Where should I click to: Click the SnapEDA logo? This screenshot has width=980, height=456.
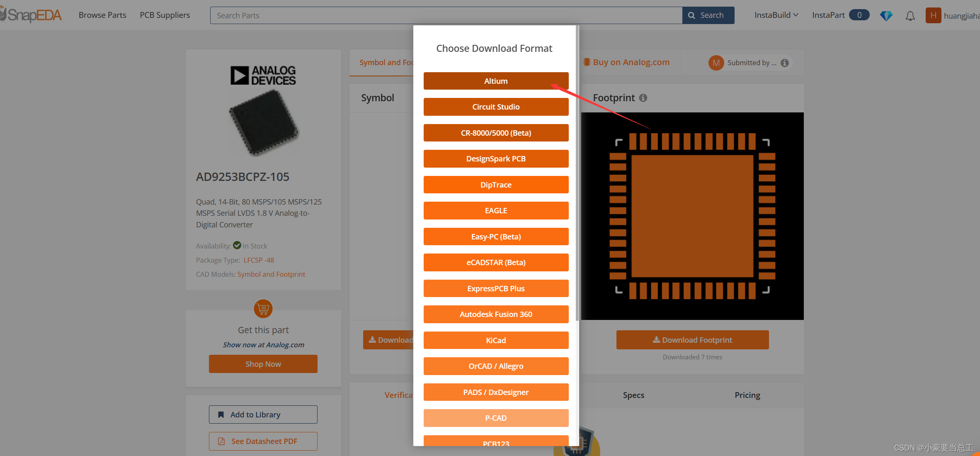[x=31, y=15]
